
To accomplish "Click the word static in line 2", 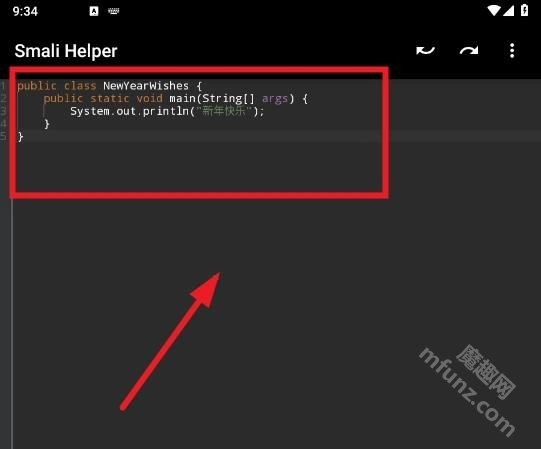I will [x=110, y=98].
